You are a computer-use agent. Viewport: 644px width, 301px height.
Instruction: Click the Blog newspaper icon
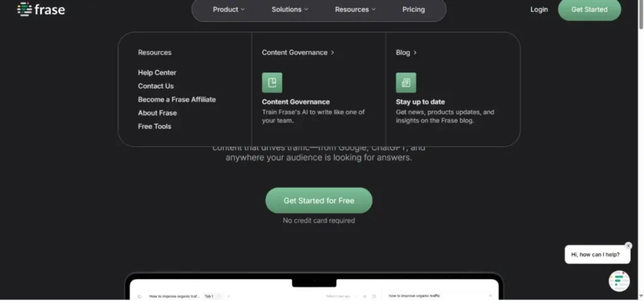(x=406, y=82)
